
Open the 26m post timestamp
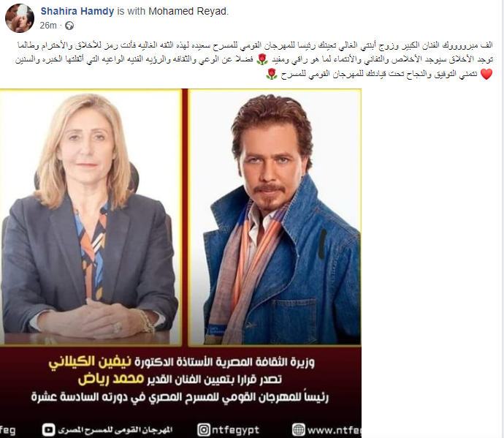click(48, 26)
